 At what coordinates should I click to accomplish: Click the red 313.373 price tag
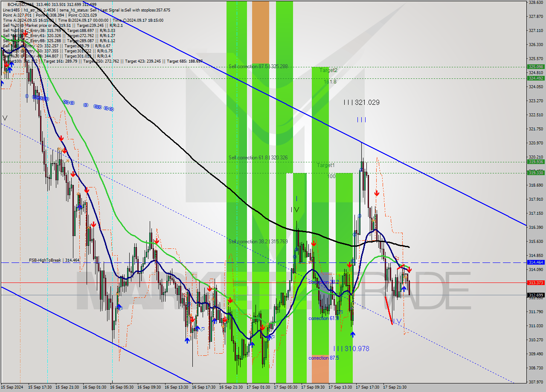coord(536,282)
